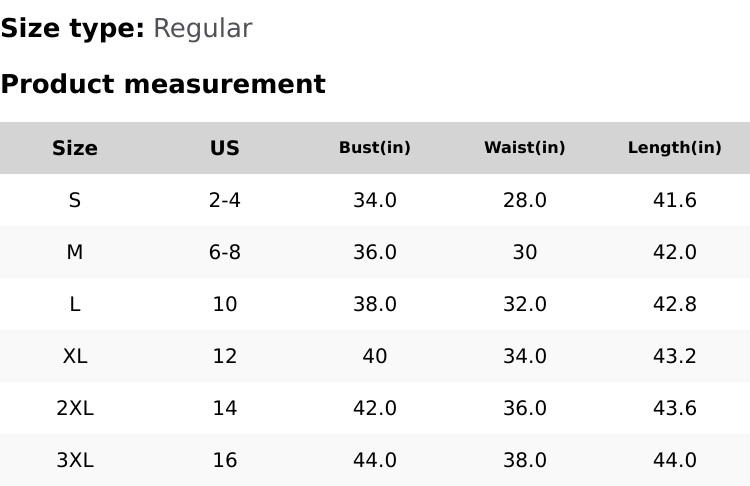Click the Product measurement heading
750x486 pixels.
click(163, 84)
